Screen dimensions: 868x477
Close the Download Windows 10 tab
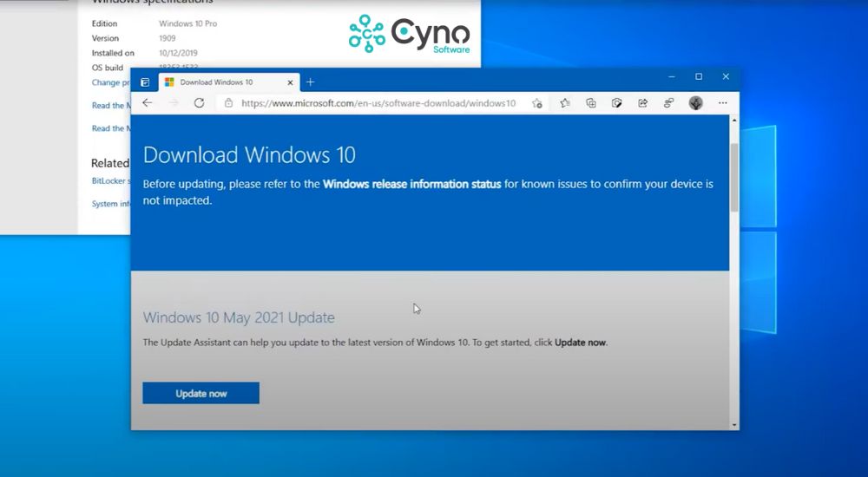290,82
